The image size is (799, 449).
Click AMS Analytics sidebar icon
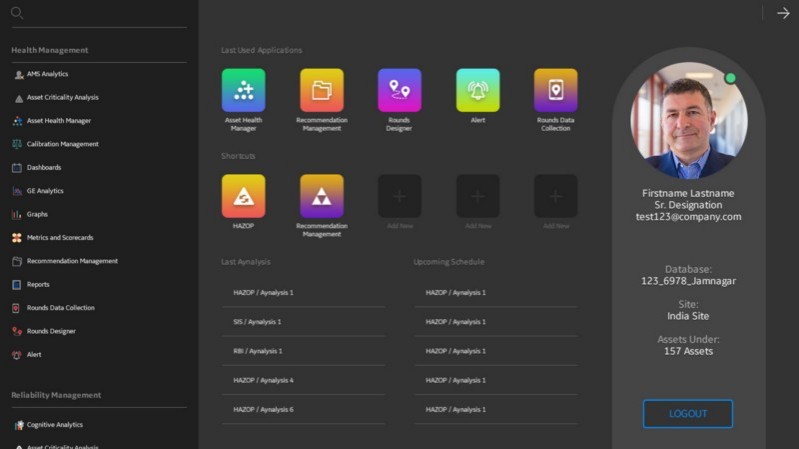pos(19,74)
